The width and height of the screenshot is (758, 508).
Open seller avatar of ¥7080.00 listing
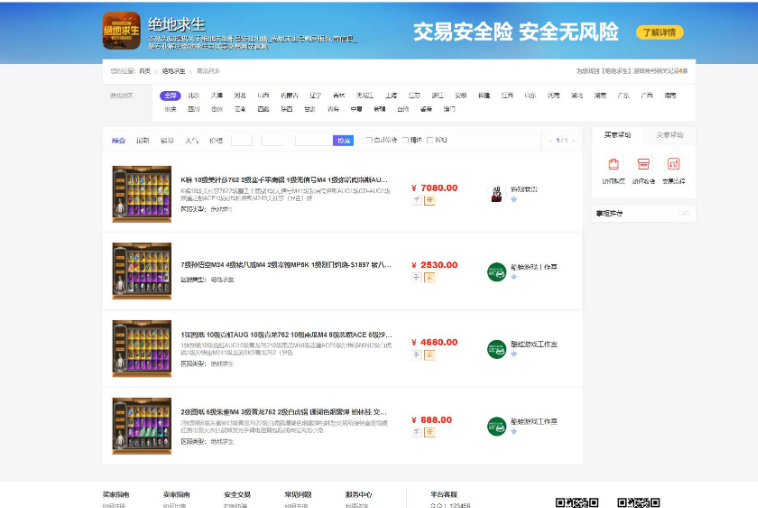click(496, 193)
